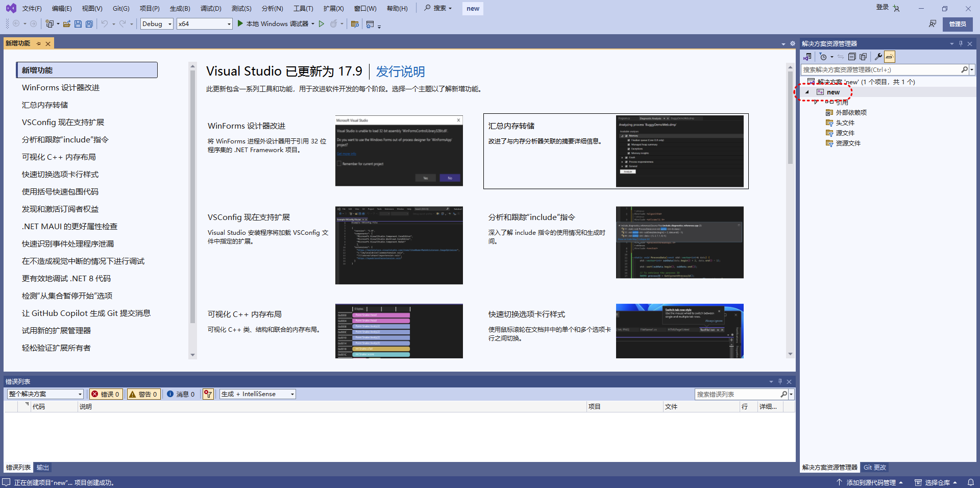The width and height of the screenshot is (980, 488).
Task: Click the pending changes filter clock icon
Action: click(x=823, y=57)
